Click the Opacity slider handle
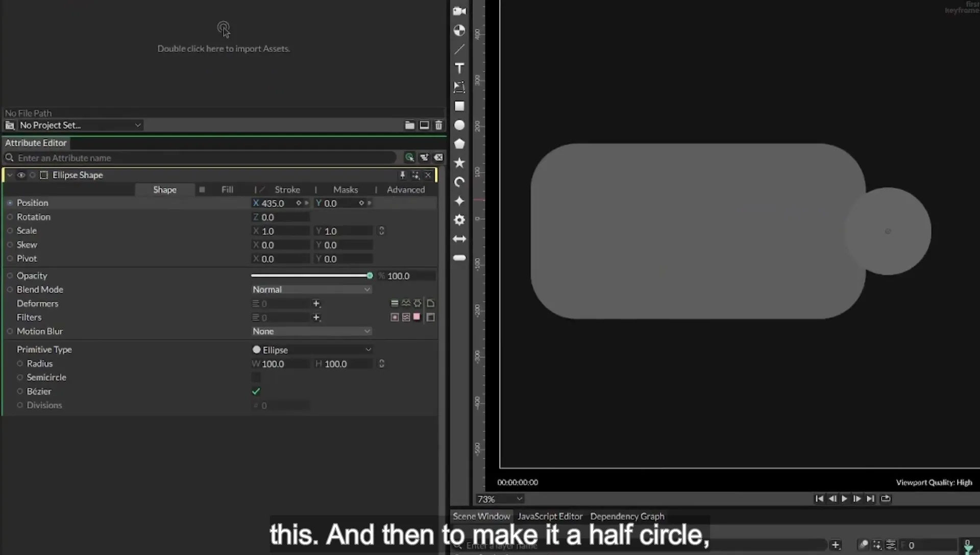 coord(370,275)
